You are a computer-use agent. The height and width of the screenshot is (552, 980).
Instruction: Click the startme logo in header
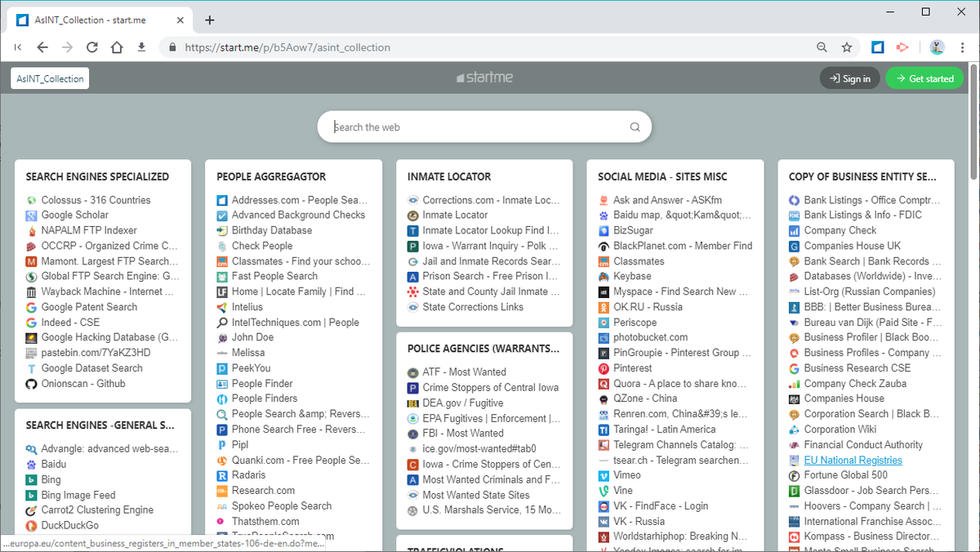tap(484, 78)
